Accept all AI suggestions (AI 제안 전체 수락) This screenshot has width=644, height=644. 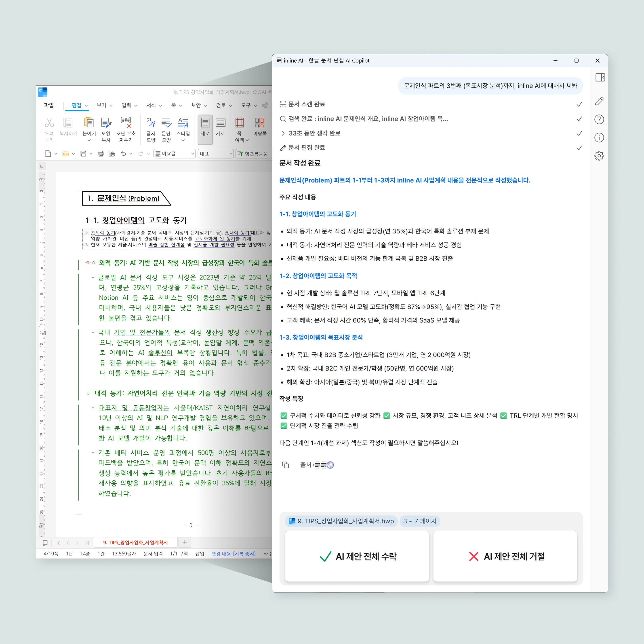(357, 556)
